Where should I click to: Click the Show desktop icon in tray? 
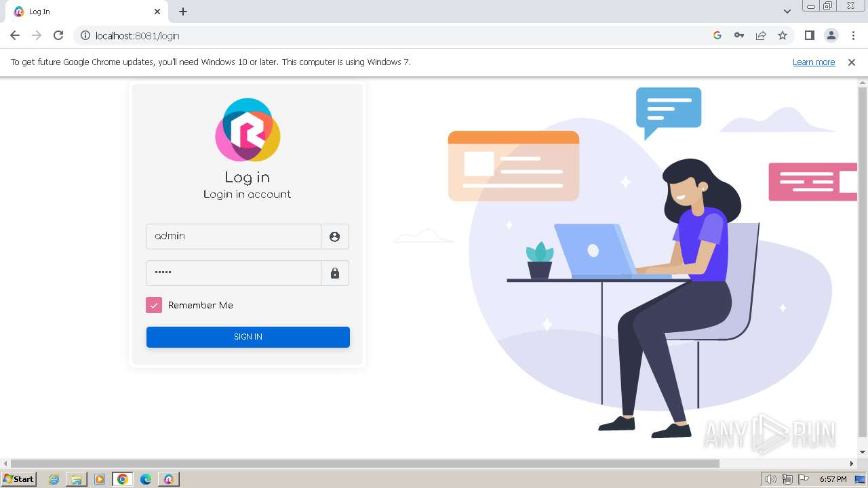tap(860, 479)
